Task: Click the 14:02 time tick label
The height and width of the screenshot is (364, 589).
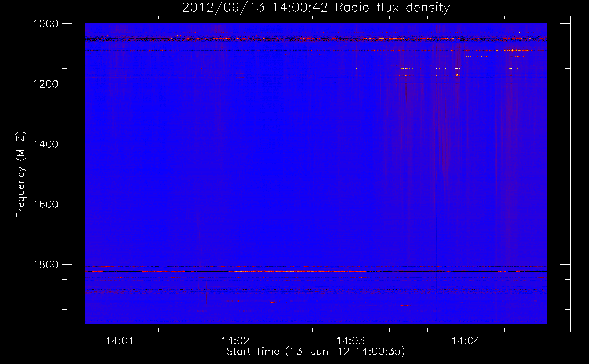Action: click(x=235, y=341)
